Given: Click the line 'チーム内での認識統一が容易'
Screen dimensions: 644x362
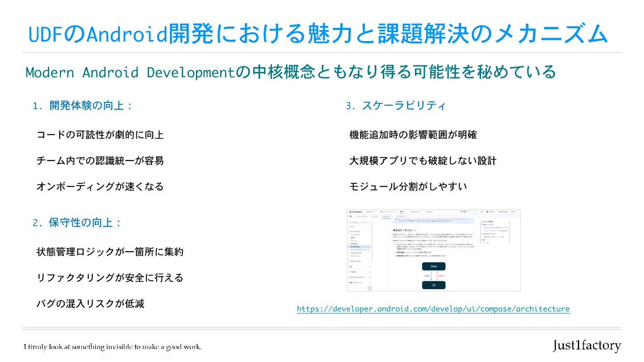Looking at the screenshot, I should point(100,160).
